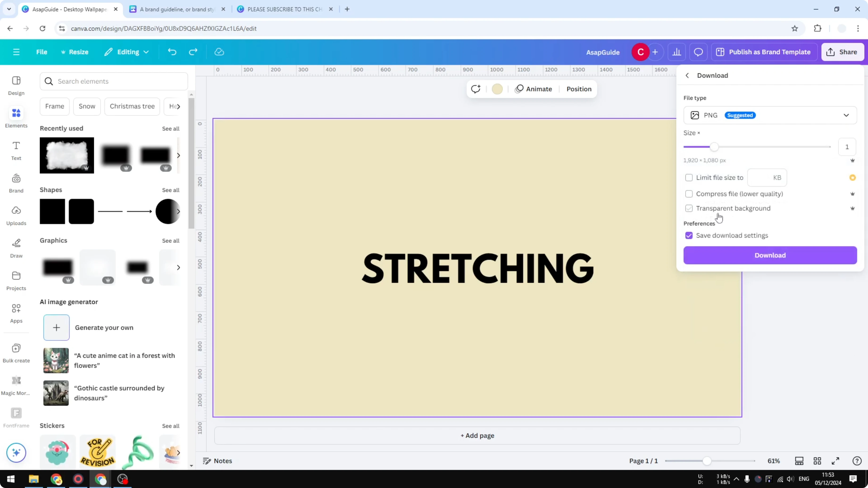868x488 pixels.
Task: Open the grid view of pages
Action: click(817, 461)
